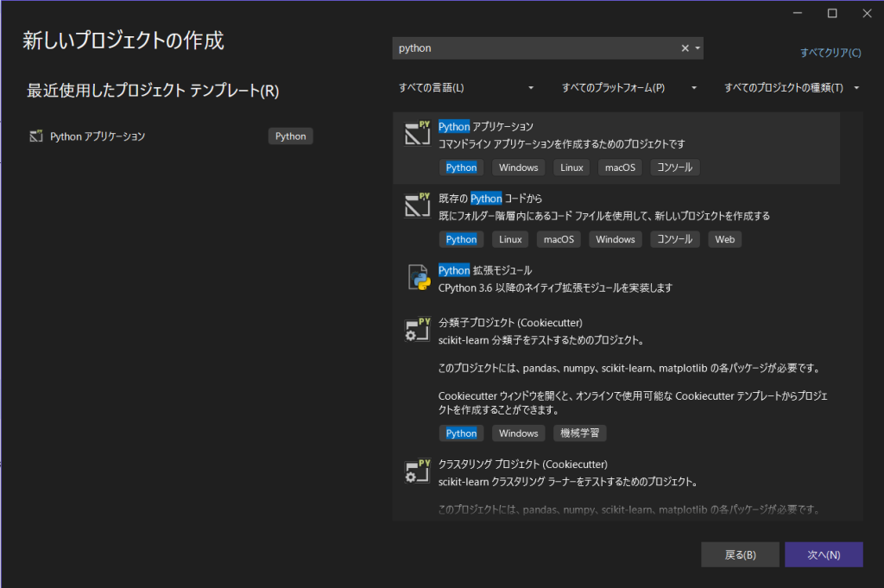The width and height of the screenshot is (884, 588).
Task: Click the 機械学習 tag on 分類子プロジェクト
Action: tap(584, 433)
